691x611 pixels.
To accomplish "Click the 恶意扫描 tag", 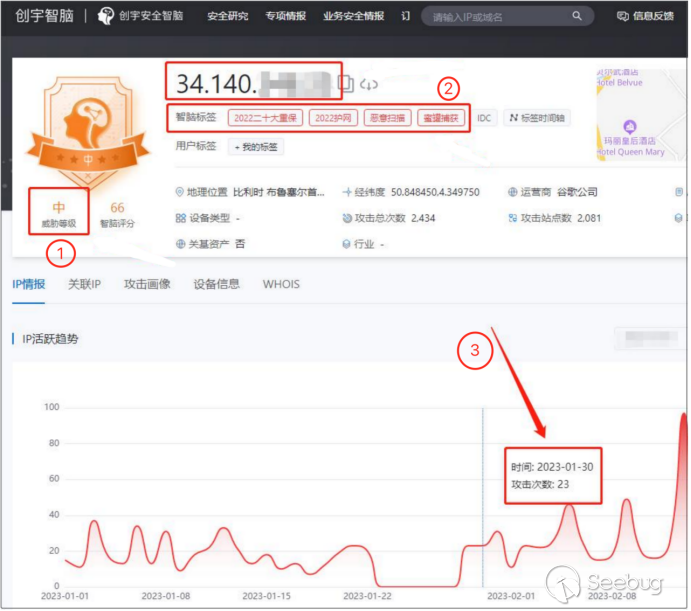I will click(x=389, y=118).
